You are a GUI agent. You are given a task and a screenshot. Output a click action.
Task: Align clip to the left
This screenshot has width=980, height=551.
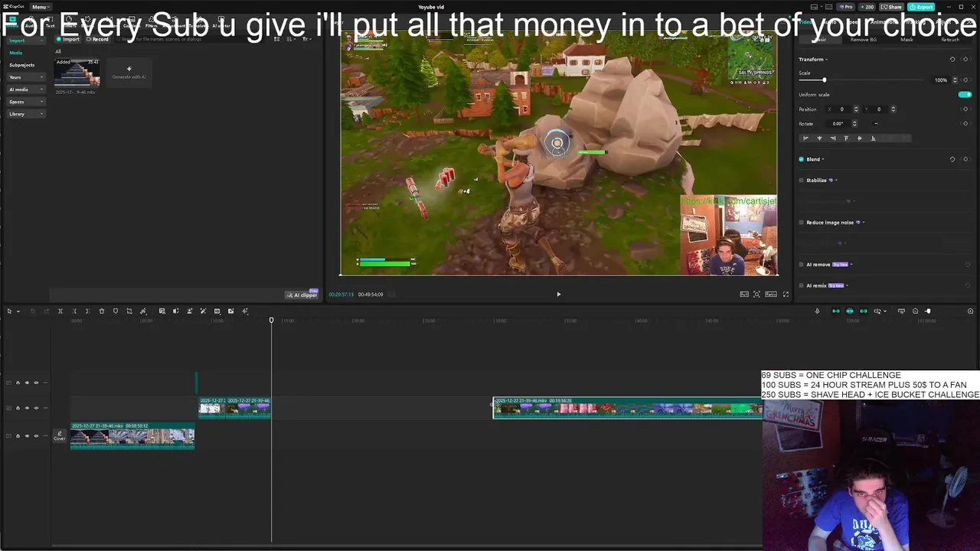805,139
